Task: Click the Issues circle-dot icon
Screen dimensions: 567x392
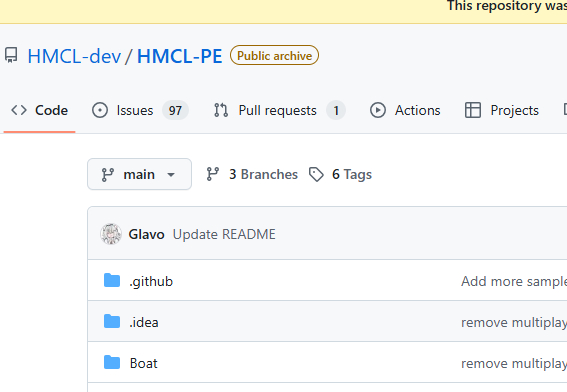Action: [x=100, y=110]
